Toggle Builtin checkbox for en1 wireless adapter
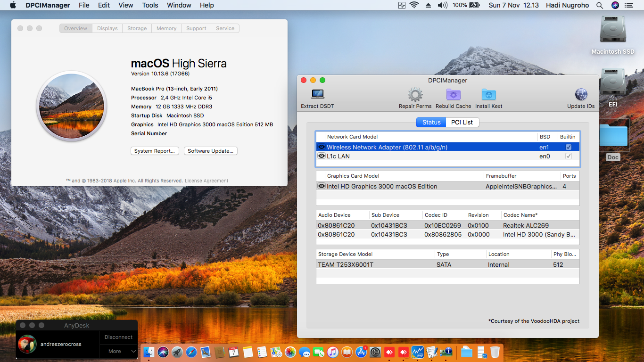Viewport: 644px width, 362px height. tap(569, 147)
